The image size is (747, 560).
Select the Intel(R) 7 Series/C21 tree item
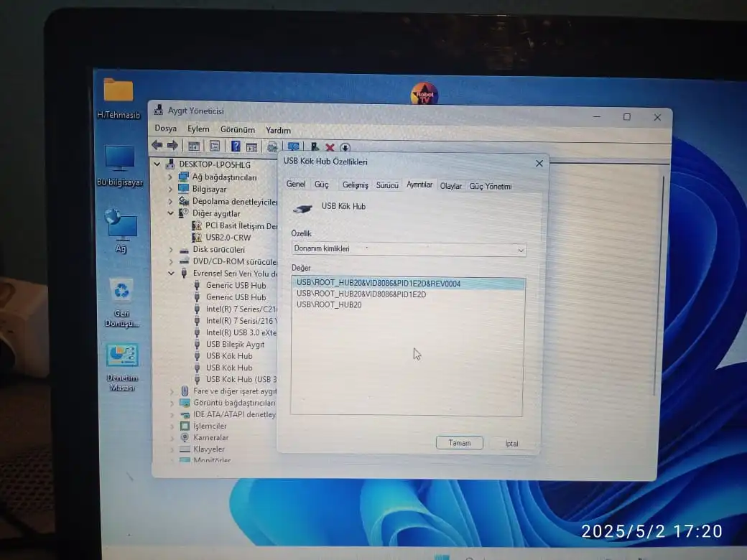(x=241, y=309)
